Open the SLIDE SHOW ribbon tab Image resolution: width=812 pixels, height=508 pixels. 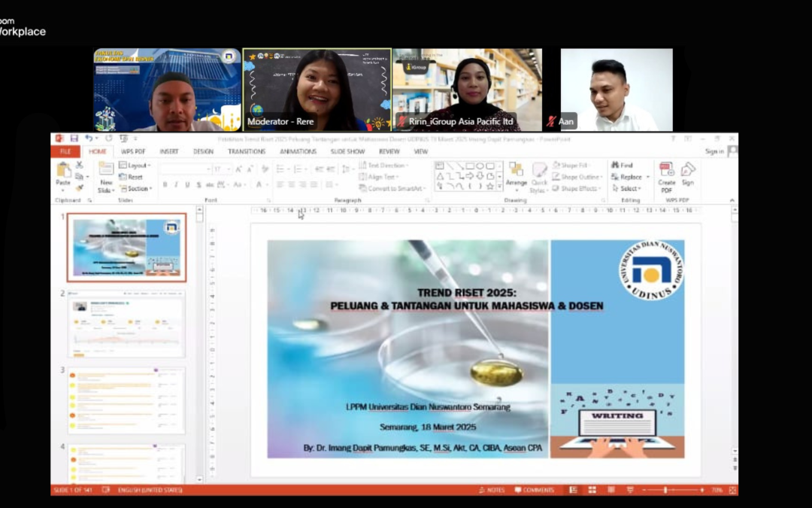click(347, 151)
